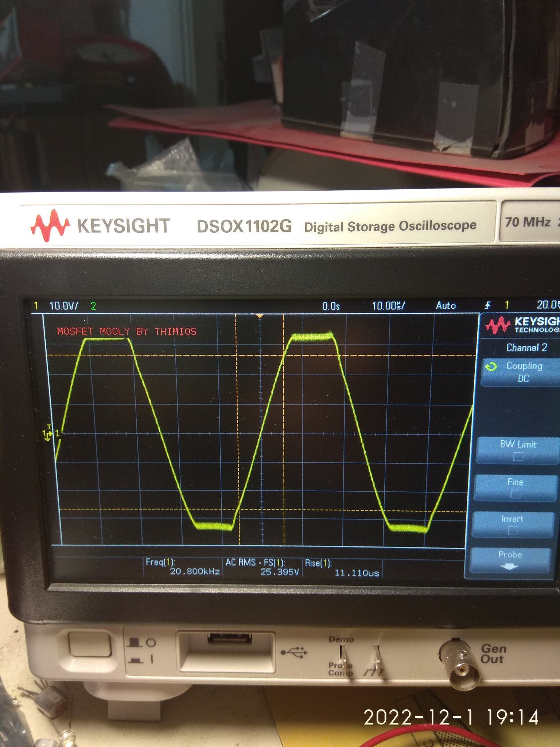Open the Probe submenu

click(510, 560)
